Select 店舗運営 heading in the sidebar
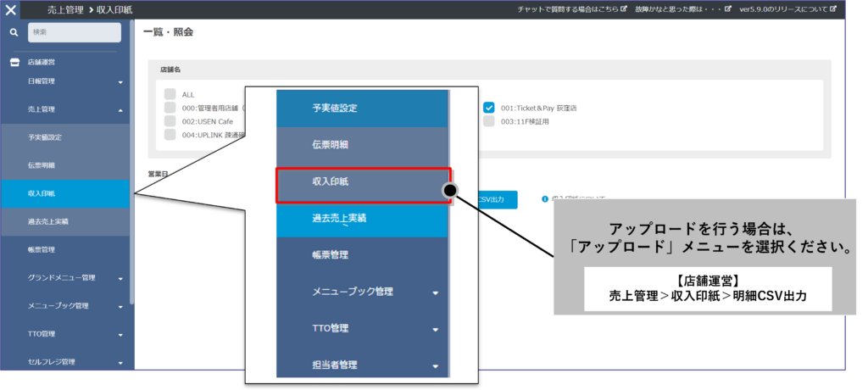Image resolution: width=868 pixels, height=390 pixels. 42,63
